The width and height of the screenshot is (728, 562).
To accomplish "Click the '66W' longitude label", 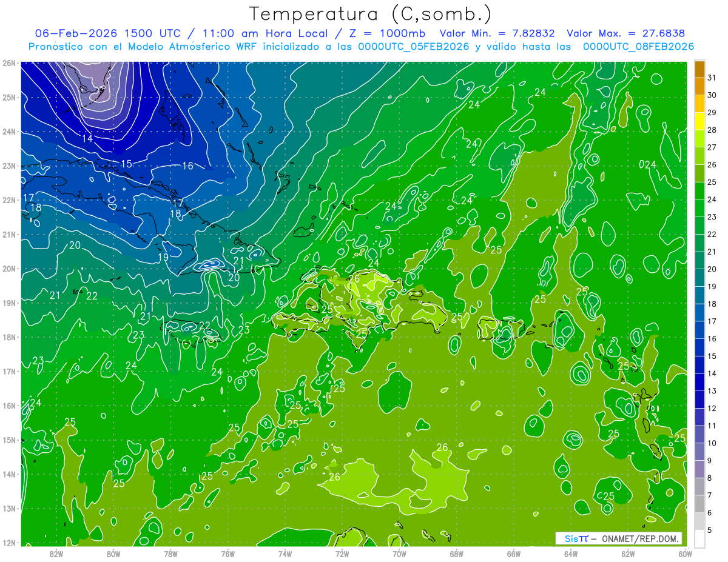I will (x=514, y=554).
